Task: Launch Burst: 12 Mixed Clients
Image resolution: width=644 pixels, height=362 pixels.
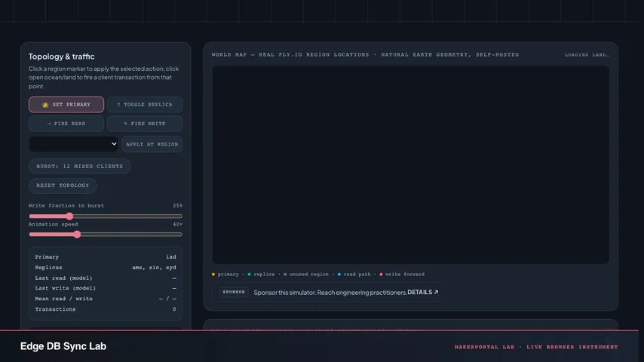Action: tap(79, 166)
